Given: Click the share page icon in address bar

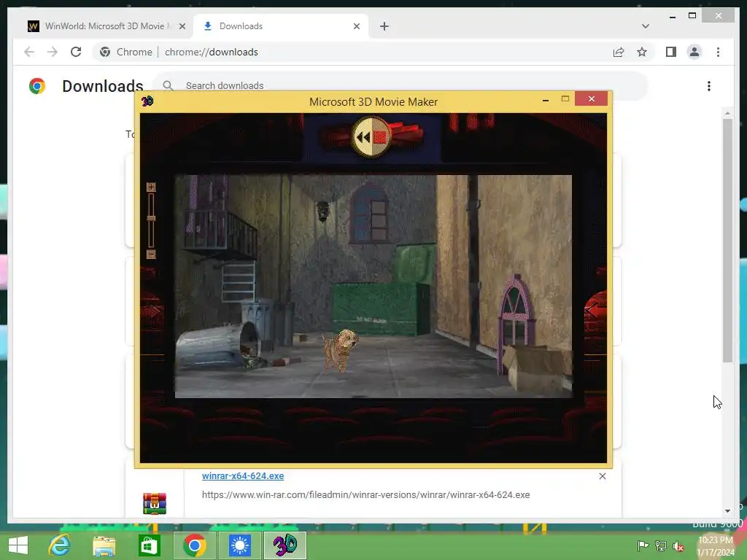Looking at the screenshot, I should click(x=619, y=52).
